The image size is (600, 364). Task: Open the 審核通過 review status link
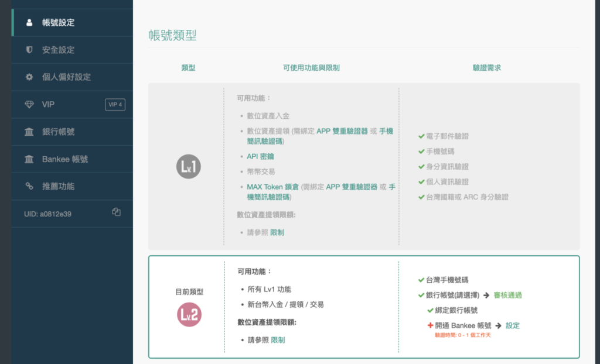tap(508, 295)
